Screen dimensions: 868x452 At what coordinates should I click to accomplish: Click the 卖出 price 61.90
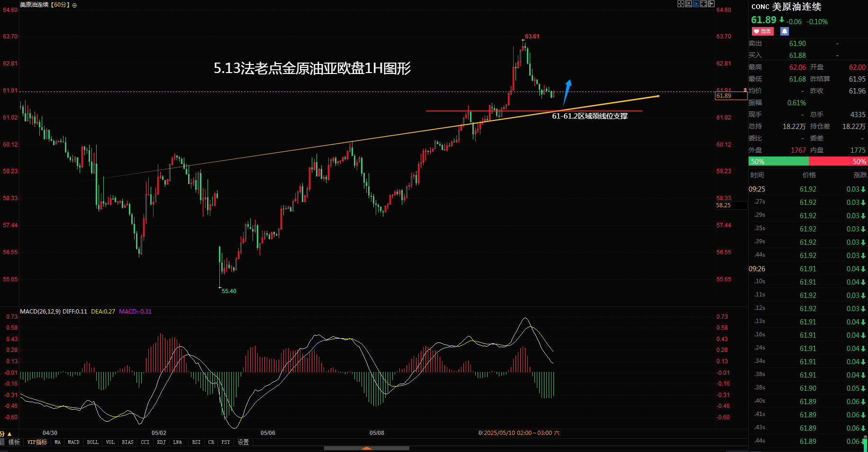coord(797,44)
